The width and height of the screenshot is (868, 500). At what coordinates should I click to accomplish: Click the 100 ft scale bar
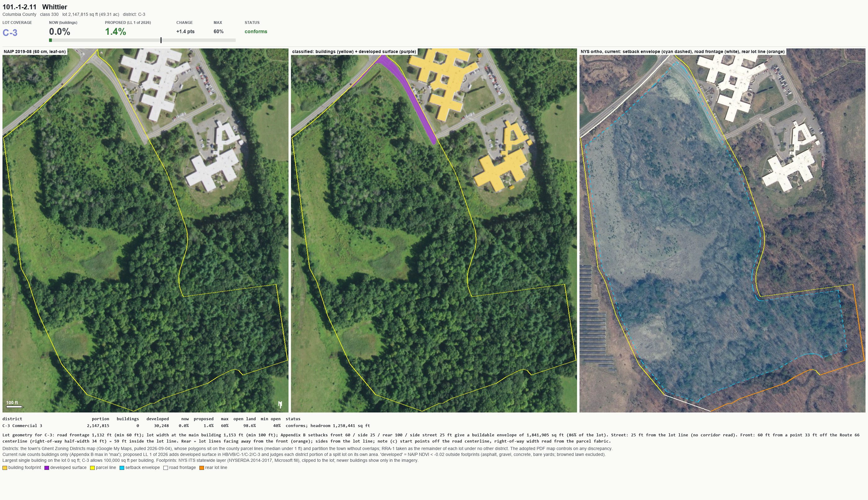[x=14, y=407]
